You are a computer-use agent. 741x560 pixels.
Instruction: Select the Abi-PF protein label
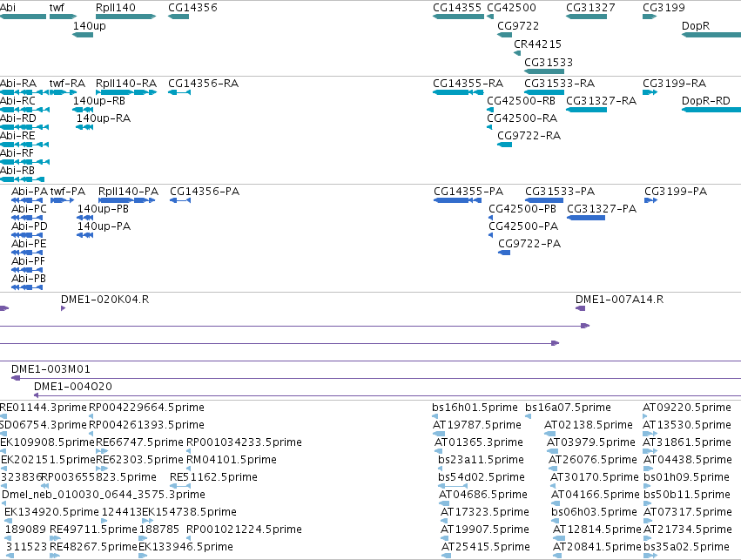click(x=29, y=261)
